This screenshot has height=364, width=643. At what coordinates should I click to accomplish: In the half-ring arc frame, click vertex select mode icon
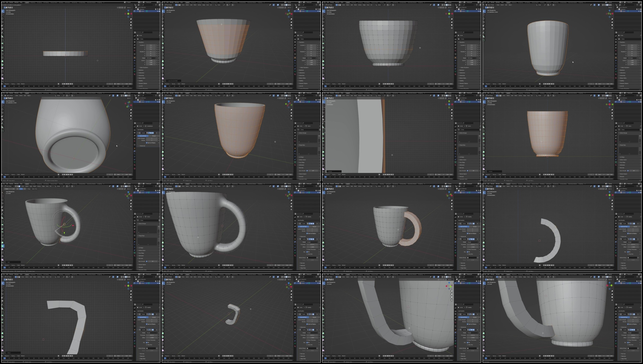point(497,186)
